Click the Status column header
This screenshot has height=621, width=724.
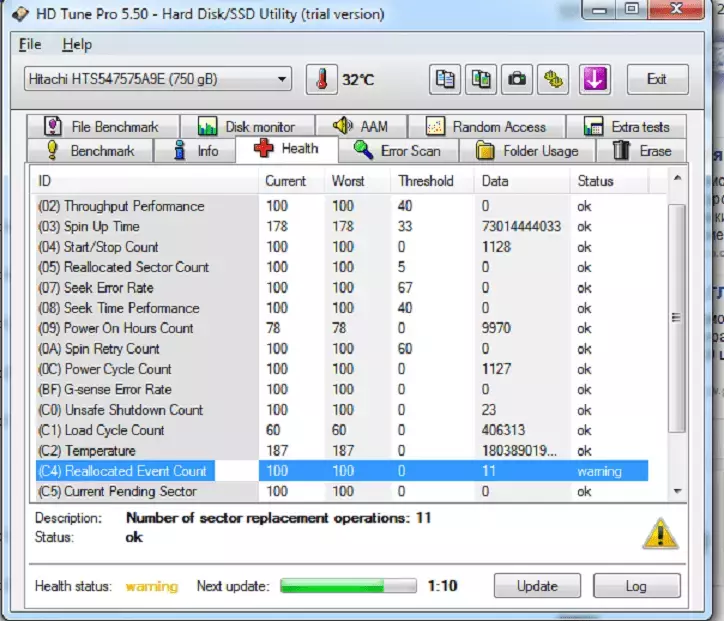[609, 181]
